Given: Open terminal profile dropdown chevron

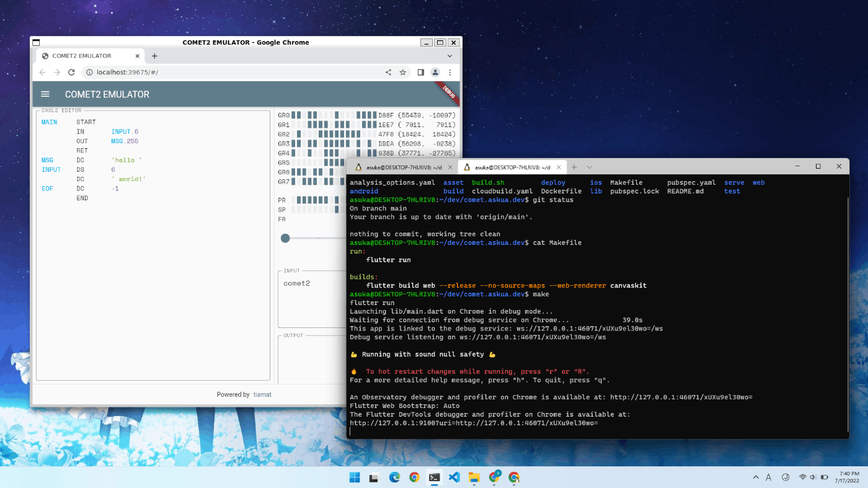Looking at the screenshot, I should pyautogui.click(x=589, y=167).
